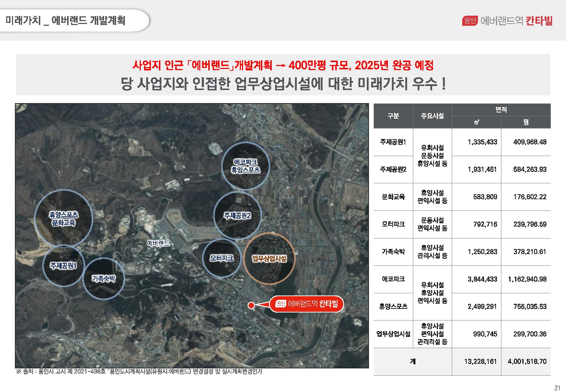Click the 용인 에버랜드역 칸타빌 logo at top right
Image resolution: width=566 pixels, height=392 pixels.
pyautogui.click(x=507, y=21)
